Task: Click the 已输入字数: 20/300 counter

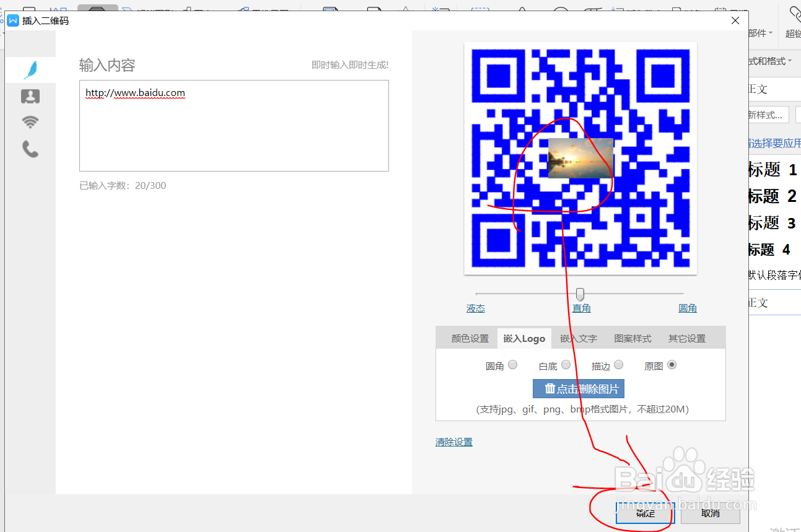Action: pos(123,186)
